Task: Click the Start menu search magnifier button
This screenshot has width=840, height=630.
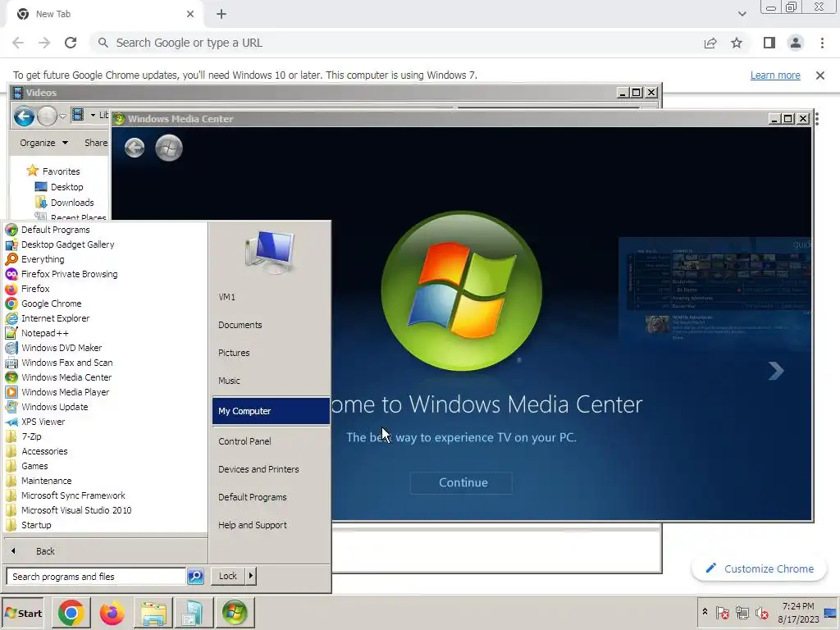Action: pyautogui.click(x=195, y=577)
